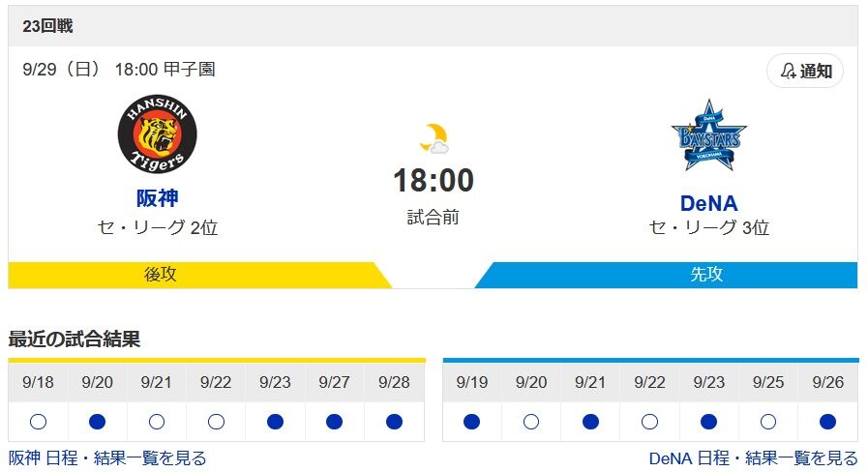Image resolution: width=868 pixels, height=472 pixels.
Task: Open DeNA 日程・結果一覧を見る link
Action: (x=753, y=457)
